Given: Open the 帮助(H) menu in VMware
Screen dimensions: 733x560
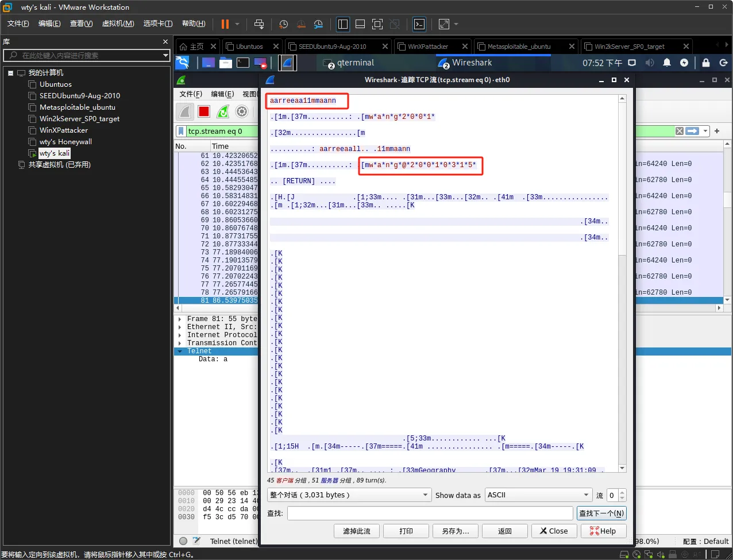Looking at the screenshot, I should click(194, 24).
